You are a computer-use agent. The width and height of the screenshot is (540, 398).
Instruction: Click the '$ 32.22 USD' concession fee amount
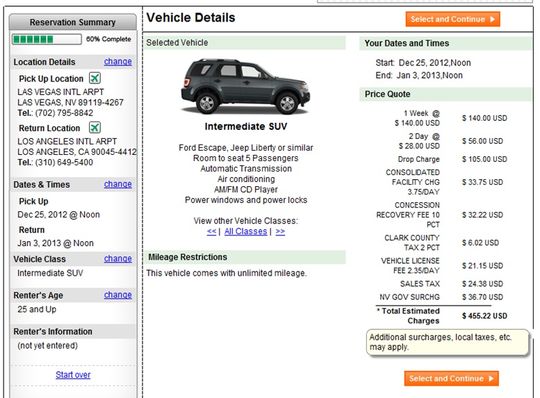482,215
